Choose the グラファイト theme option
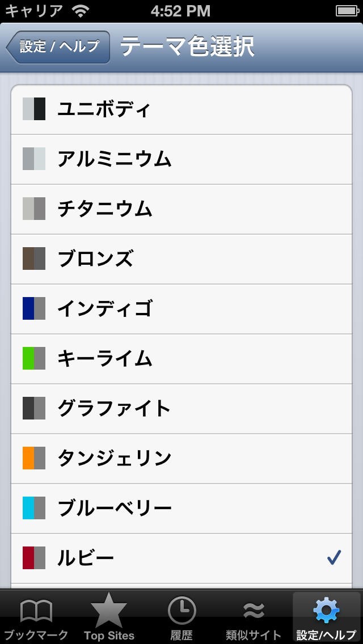 181,408
